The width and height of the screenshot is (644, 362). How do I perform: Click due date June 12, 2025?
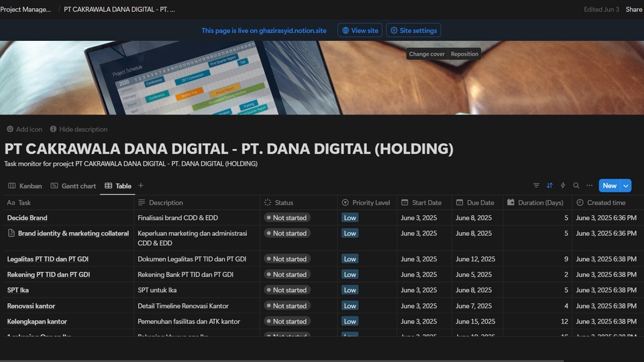(x=475, y=259)
